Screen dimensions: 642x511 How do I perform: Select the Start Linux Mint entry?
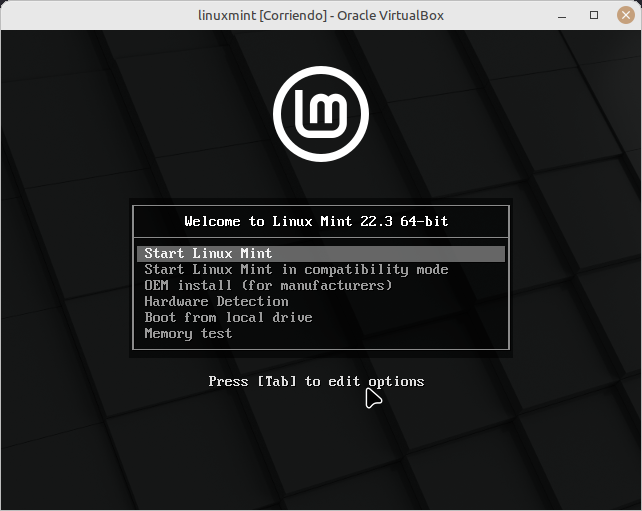pyautogui.click(x=208, y=253)
